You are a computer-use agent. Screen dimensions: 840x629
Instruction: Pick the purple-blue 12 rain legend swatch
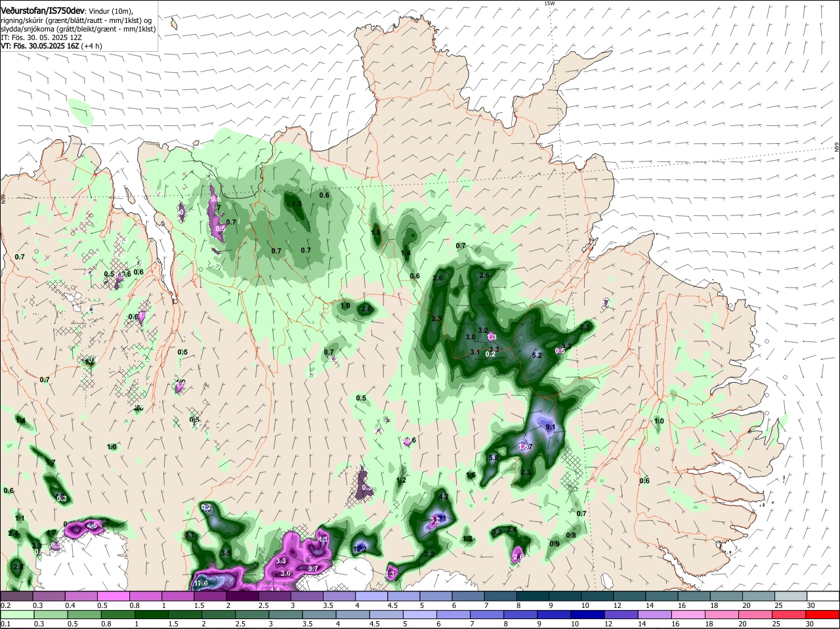620,615
